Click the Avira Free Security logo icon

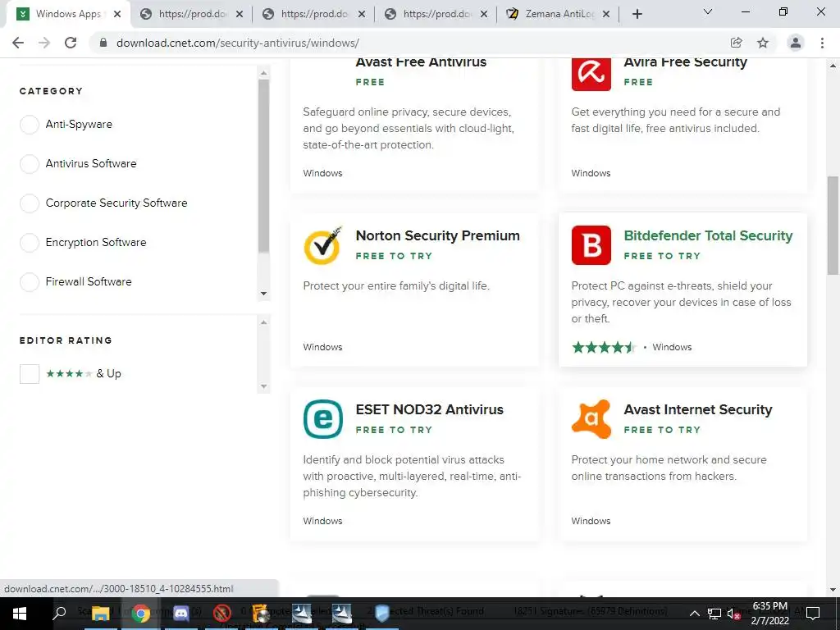coord(591,74)
